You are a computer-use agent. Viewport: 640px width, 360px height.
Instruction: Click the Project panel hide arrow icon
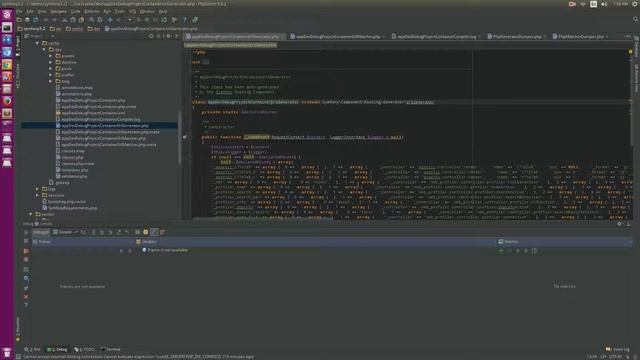click(x=176, y=36)
